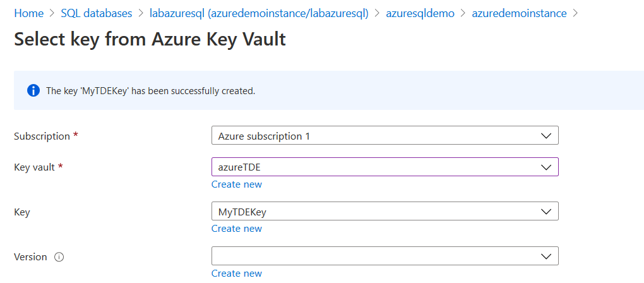
Task: Click chevron arrow in Subscription dropdown
Action: click(x=546, y=136)
